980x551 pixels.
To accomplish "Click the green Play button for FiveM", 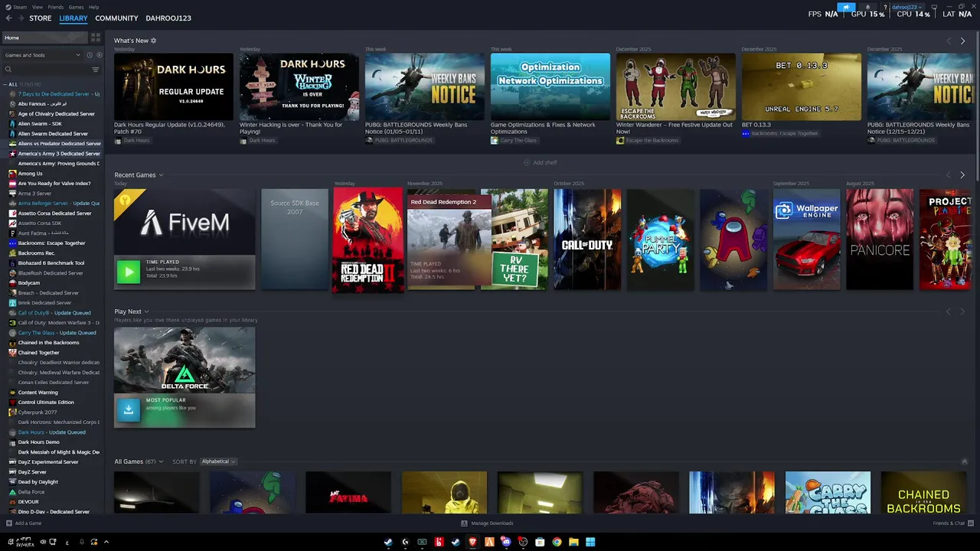I will [129, 271].
